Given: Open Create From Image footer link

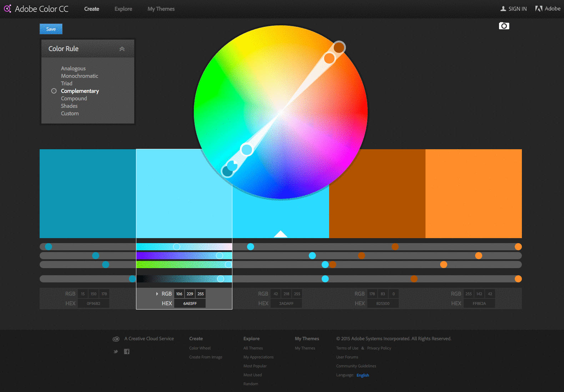Looking at the screenshot, I should point(206,357).
